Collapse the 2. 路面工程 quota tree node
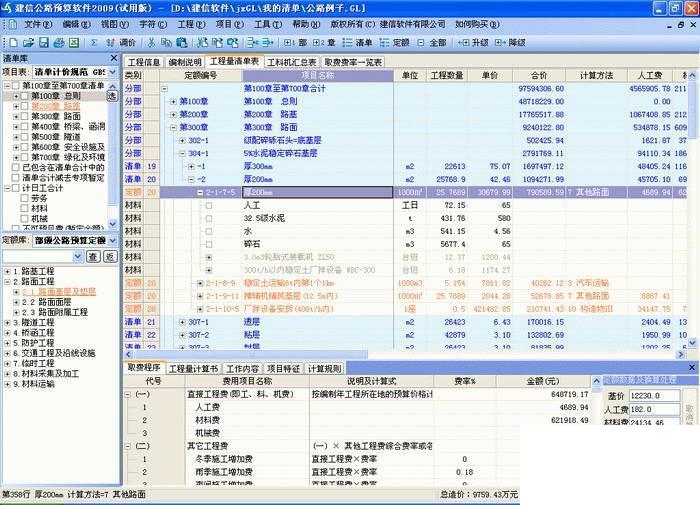This screenshot has height=505, width=700. [7, 282]
